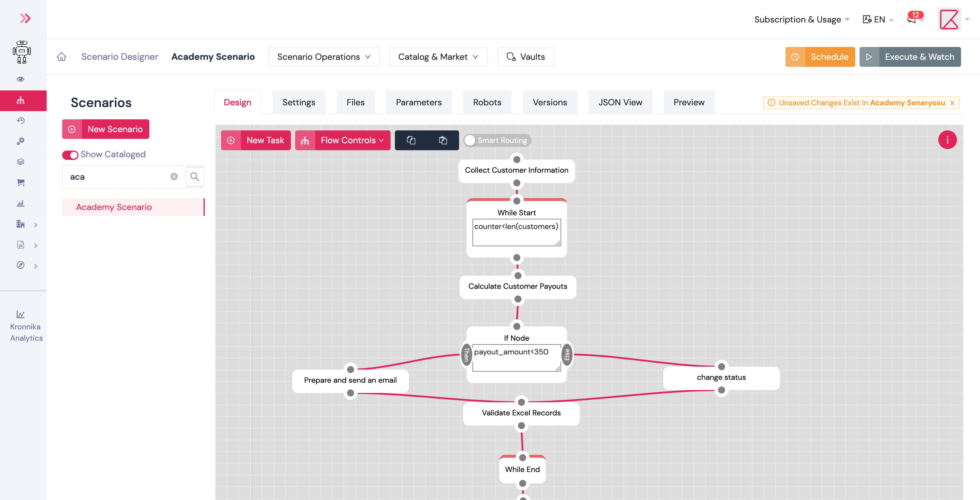The height and width of the screenshot is (500, 980).
Task: Click the New Scenario button
Action: [105, 129]
